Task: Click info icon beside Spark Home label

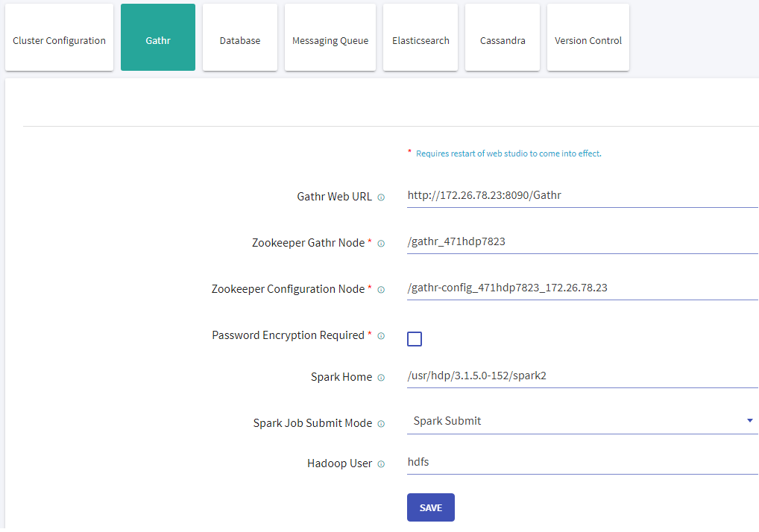Action: (x=381, y=378)
